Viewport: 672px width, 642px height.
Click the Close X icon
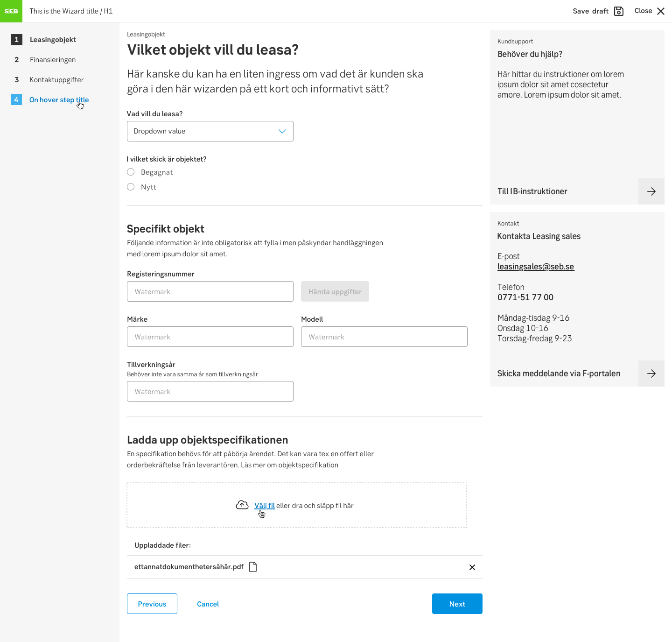(x=661, y=11)
